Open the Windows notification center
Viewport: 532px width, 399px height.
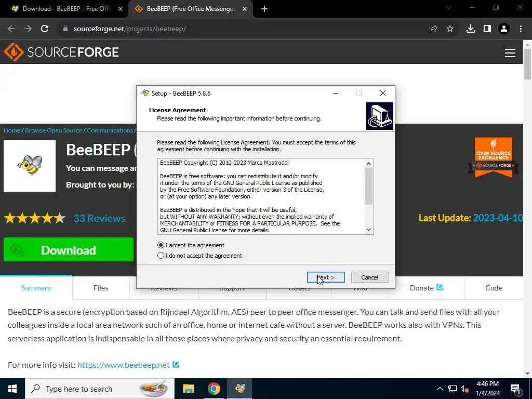click(x=516, y=389)
